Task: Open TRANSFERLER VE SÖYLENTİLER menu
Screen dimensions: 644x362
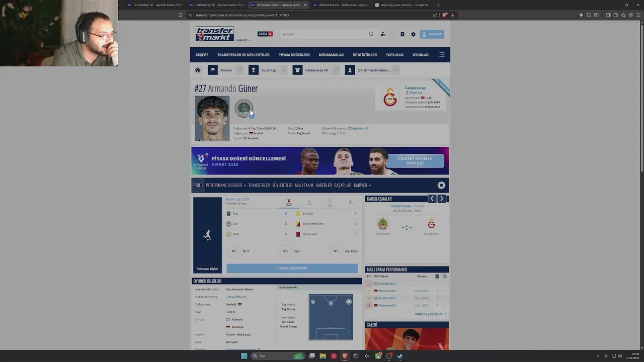Action: click(244, 55)
